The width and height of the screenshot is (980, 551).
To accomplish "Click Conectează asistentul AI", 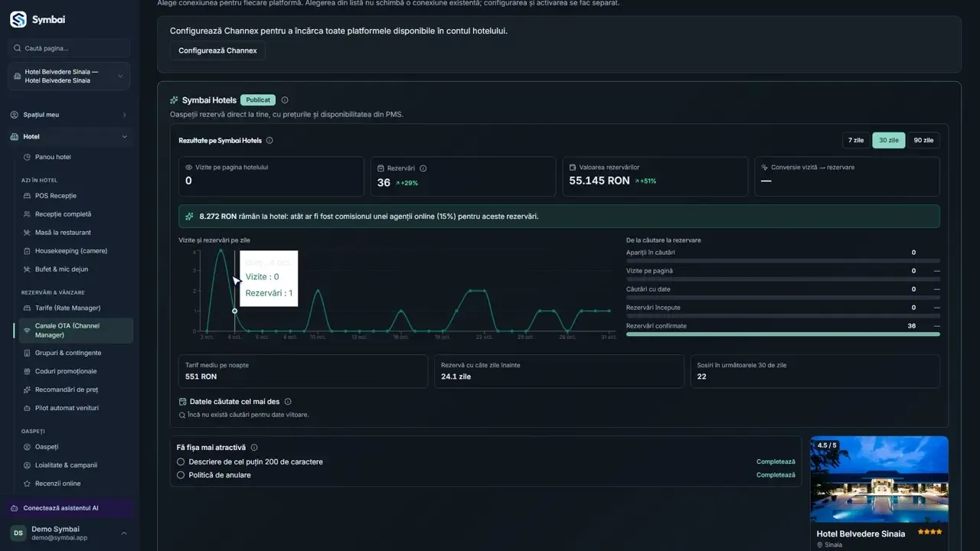I will tap(69, 508).
